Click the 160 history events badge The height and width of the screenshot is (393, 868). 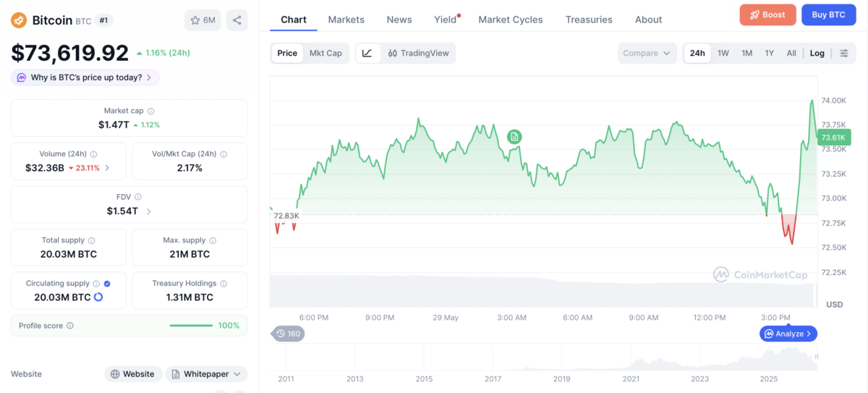tap(287, 334)
